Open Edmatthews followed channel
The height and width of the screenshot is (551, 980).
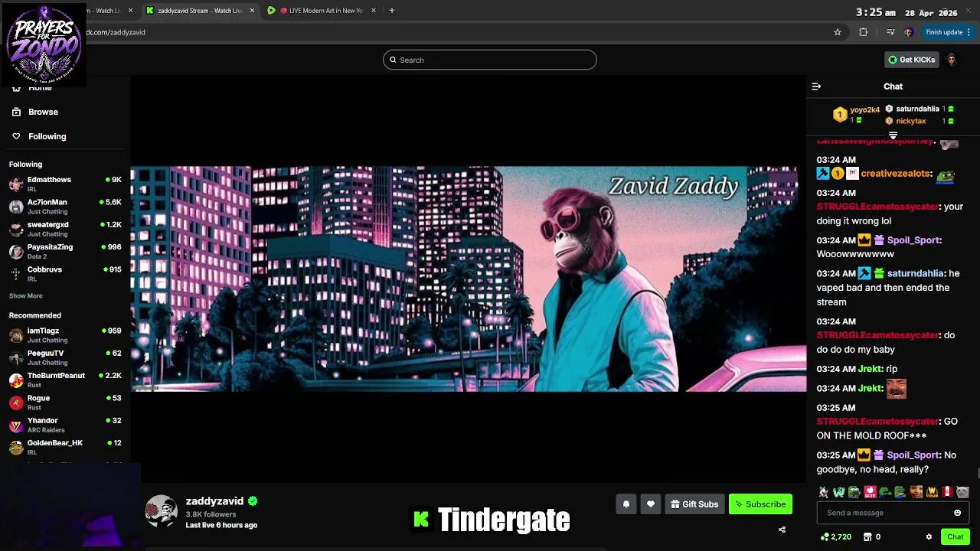pyautogui.click(x=65, y=184)
